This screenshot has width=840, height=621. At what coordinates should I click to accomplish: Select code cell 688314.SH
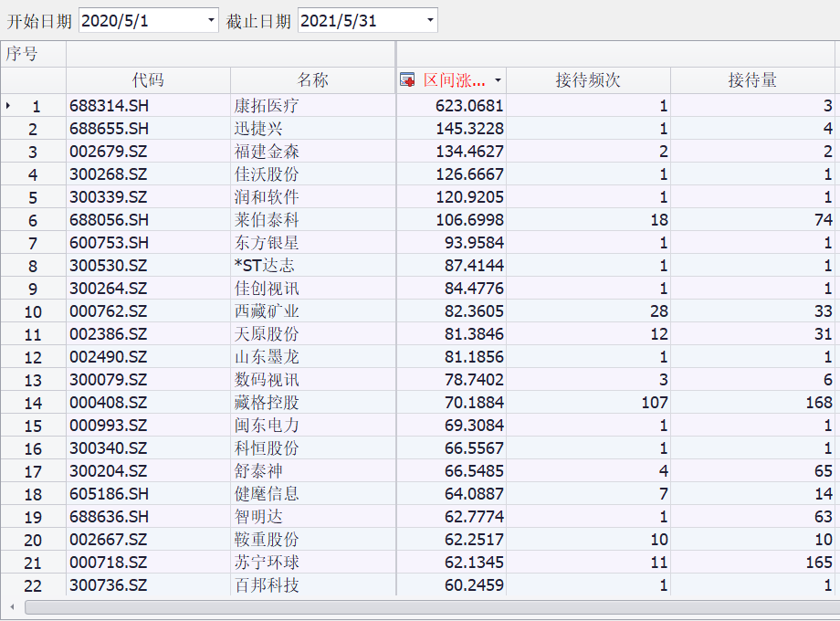[x=149, y=106]
